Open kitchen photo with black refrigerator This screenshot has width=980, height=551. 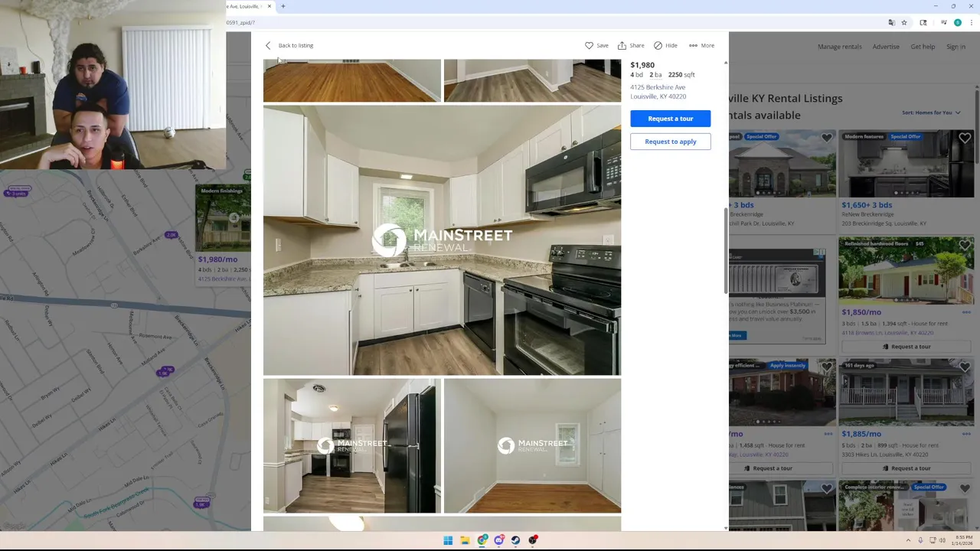(352, 445)
